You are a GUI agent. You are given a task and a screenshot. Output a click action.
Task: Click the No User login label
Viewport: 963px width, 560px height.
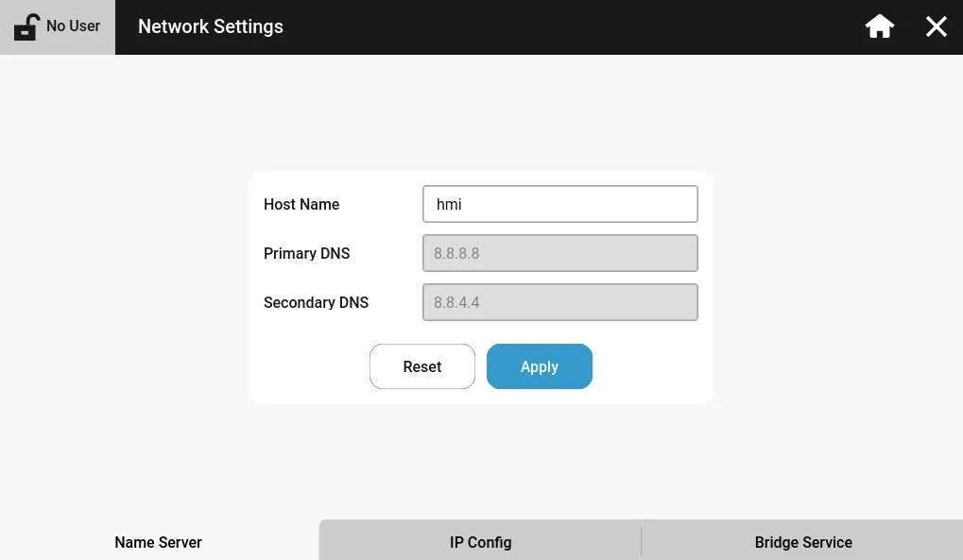pyautogui.click(x=73, y=26)
